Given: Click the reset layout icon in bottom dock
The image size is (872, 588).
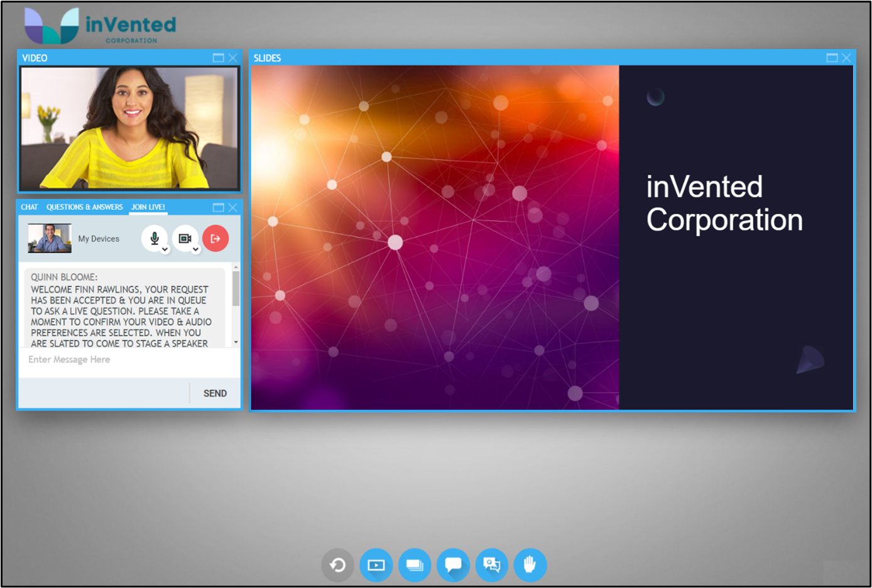Looking at the screenshot, I should click(x=338, y=565).
